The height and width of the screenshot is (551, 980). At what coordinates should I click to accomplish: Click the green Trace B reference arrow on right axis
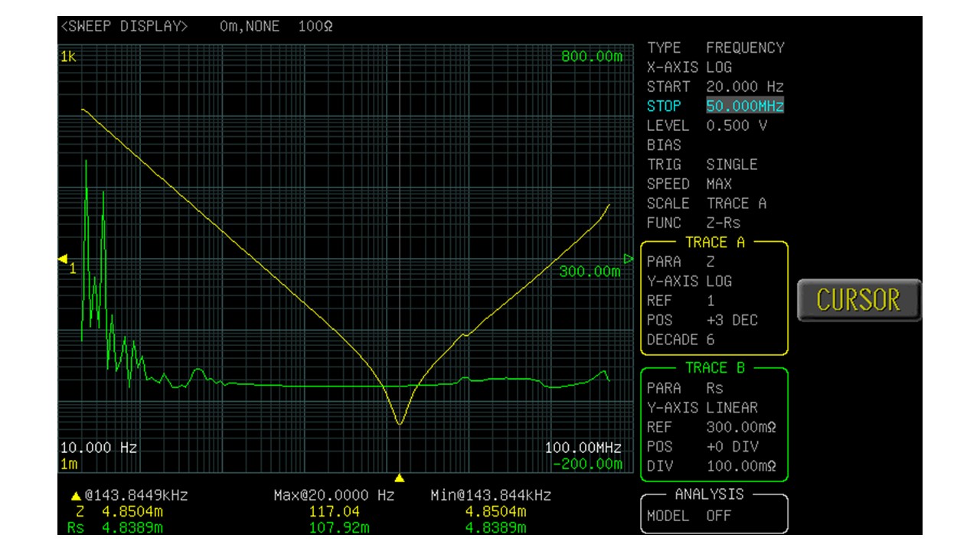(629, 259)
